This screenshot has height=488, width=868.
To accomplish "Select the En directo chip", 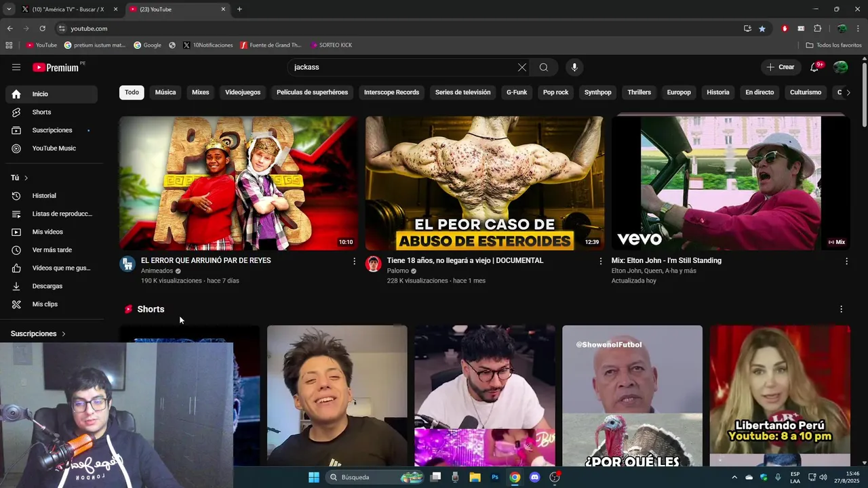I will (759, 92).
